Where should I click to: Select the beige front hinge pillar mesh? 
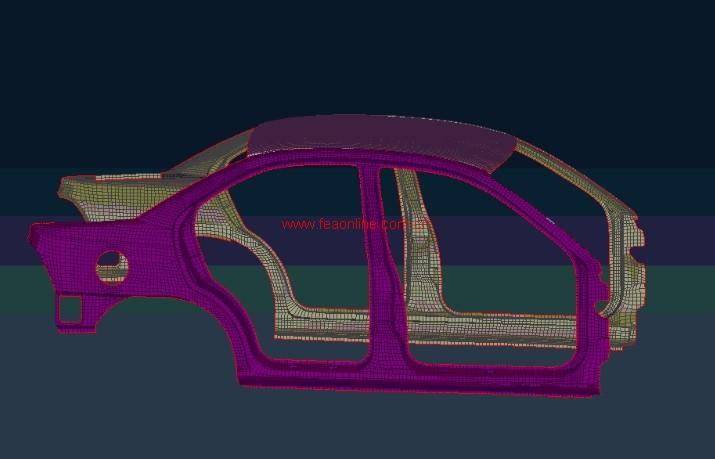coord(625,270)
